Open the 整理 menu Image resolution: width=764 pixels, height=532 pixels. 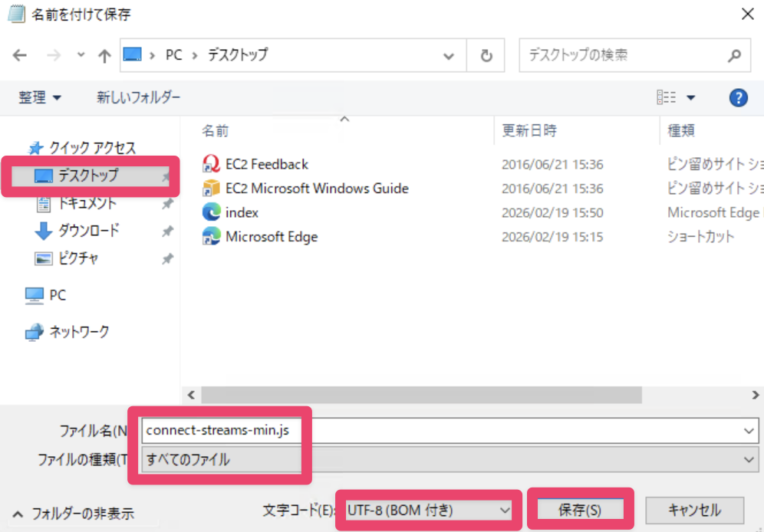[40, 97]
